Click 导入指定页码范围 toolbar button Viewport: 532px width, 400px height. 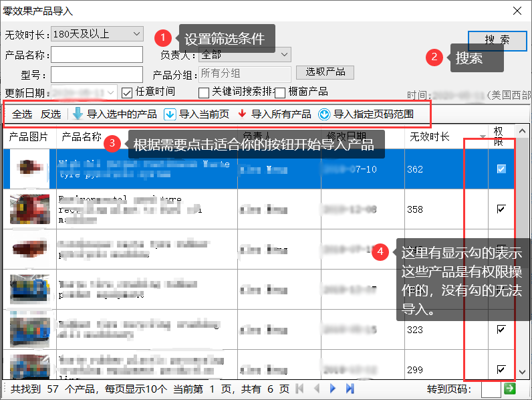click(366, 114)
